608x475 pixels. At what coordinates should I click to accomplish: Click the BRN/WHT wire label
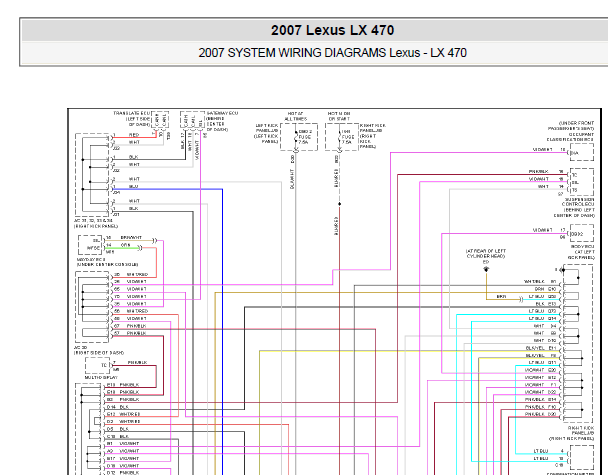click(131, 237)
